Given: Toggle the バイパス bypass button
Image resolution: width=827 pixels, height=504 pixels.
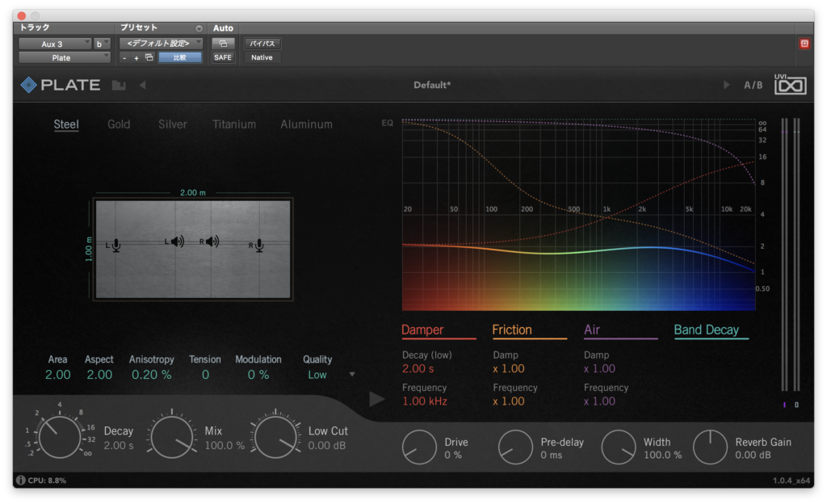Looking at the screenshot, I should tap(262, 44).
